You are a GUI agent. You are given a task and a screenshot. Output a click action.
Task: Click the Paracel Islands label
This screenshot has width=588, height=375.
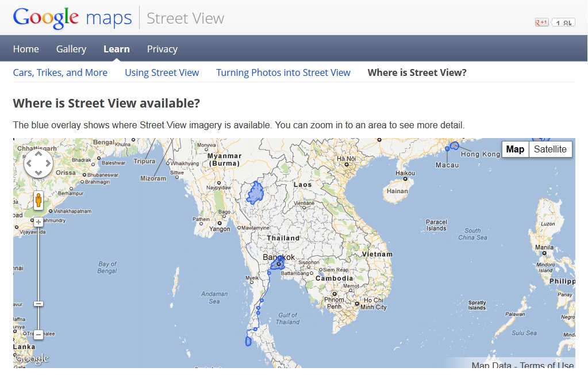click(436, 225)
